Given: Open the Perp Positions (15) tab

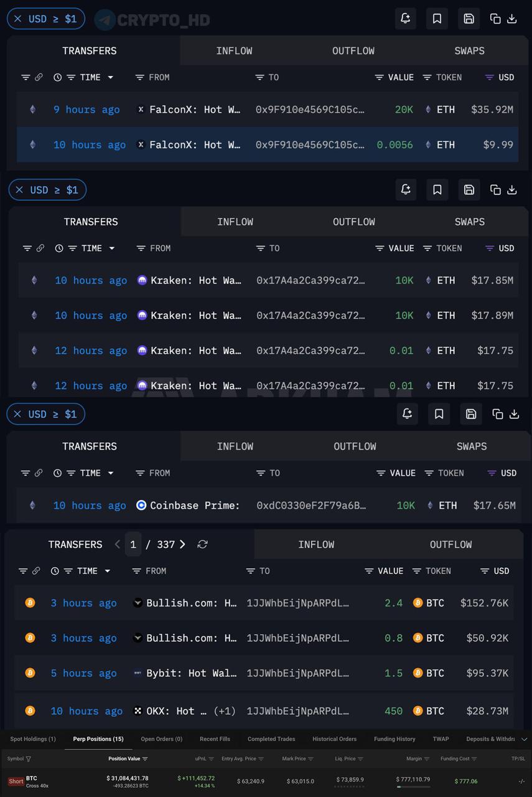Looking at the screenshot, I should point(98,739).
